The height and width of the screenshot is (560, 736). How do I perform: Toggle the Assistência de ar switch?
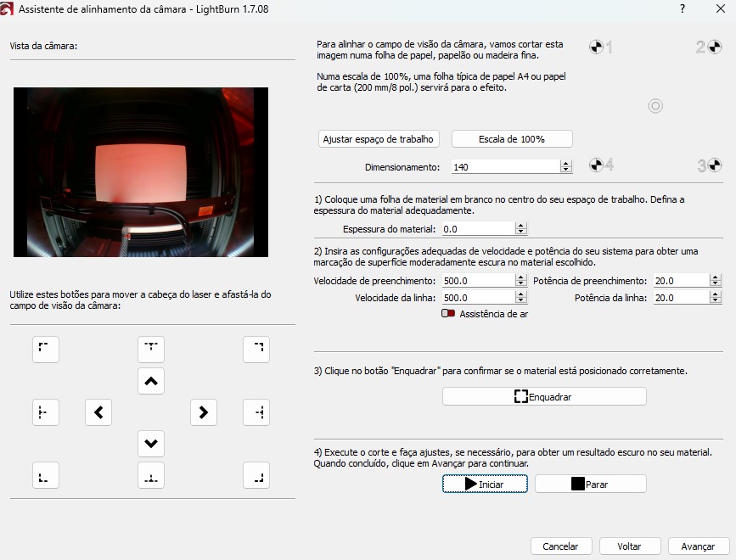pyautogui.click(x=447, y=313)
